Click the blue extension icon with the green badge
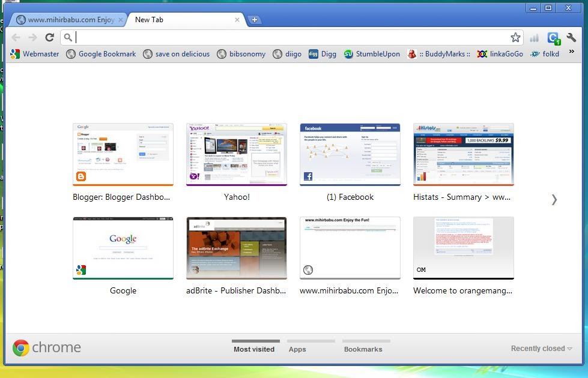Viewport: 588px width, 378px height. tap(554, 38)
